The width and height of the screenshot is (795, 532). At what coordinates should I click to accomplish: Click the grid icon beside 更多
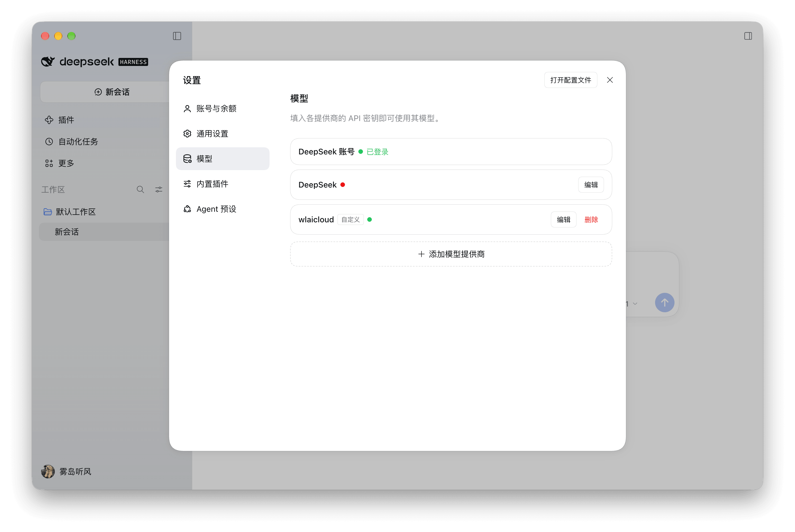coord(49,163)
